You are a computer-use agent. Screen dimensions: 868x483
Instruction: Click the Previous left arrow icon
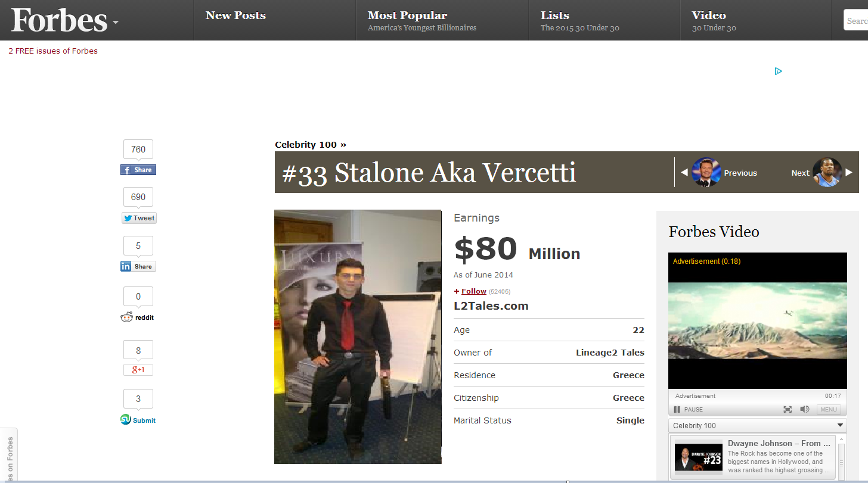click(x=684, y=173)
